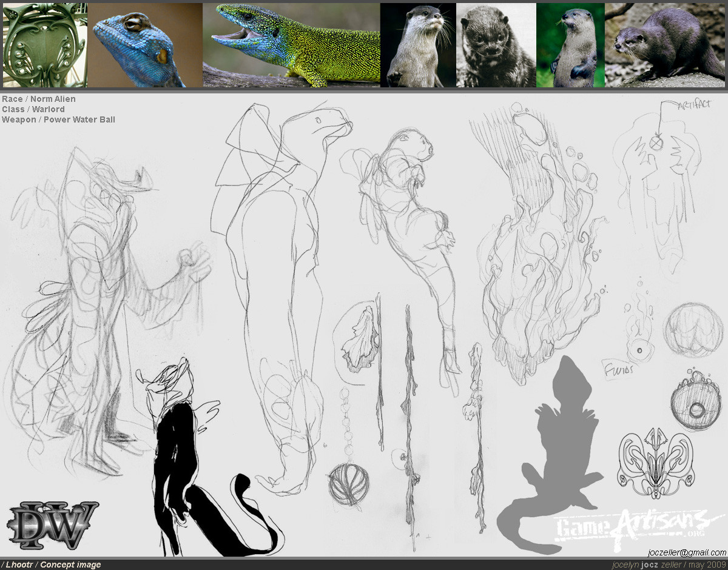
Task: Click the hanging chain ball sketch
Action: pos(348,448)
